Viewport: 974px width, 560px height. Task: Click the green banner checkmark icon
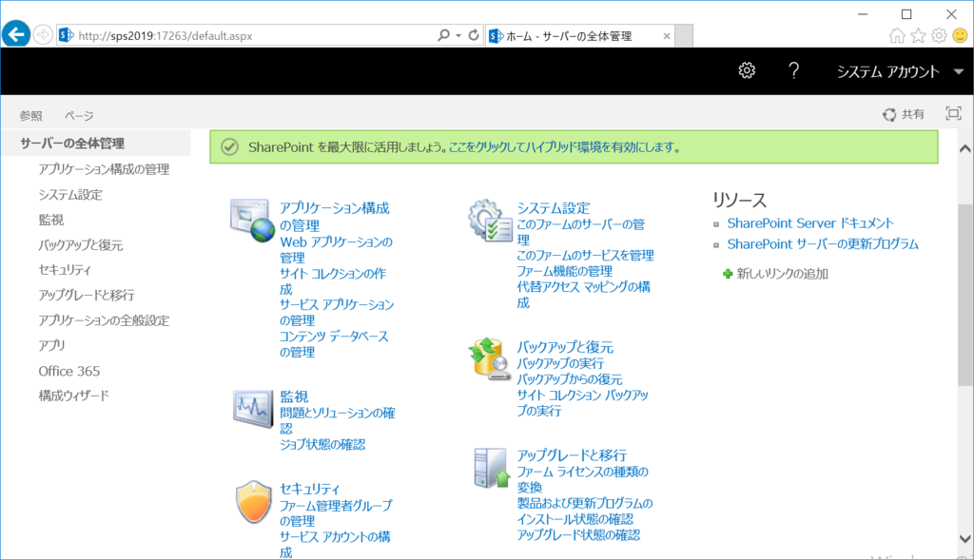pyautogui.click(x=230, y=147)
